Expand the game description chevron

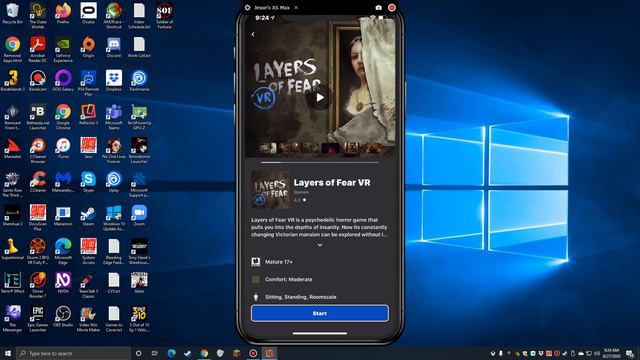(320, 245)
